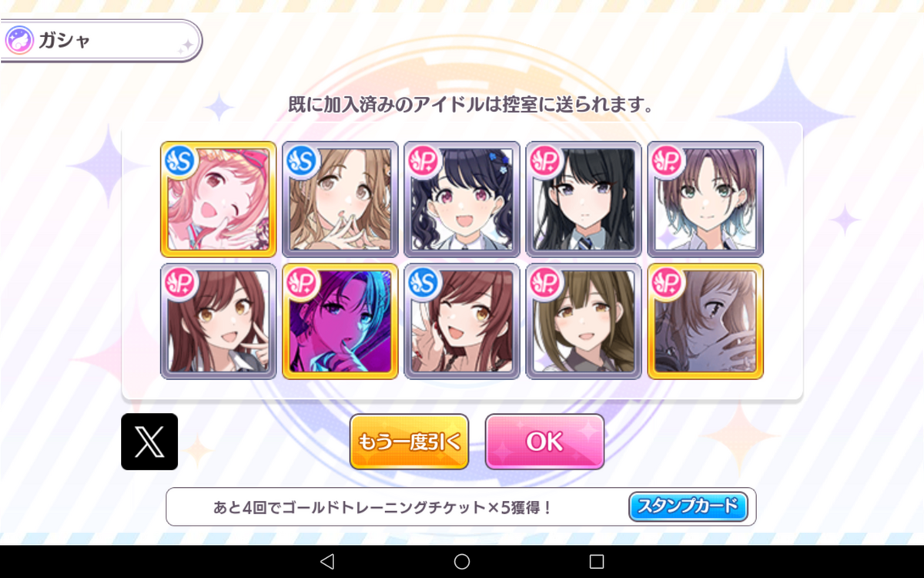This screenshot has width=924, height=578.
Task: Select the short purple-haired idol card
Action: tap(705, 199)
